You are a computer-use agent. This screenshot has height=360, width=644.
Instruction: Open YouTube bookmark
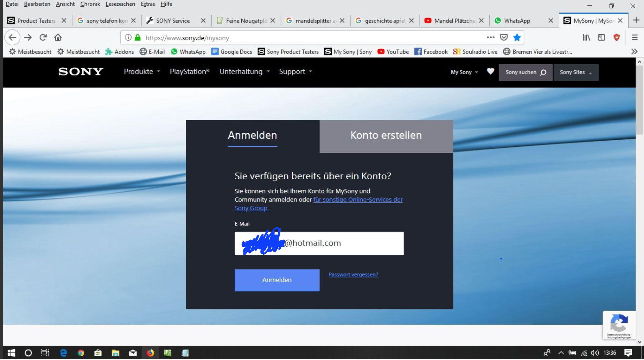393,51
